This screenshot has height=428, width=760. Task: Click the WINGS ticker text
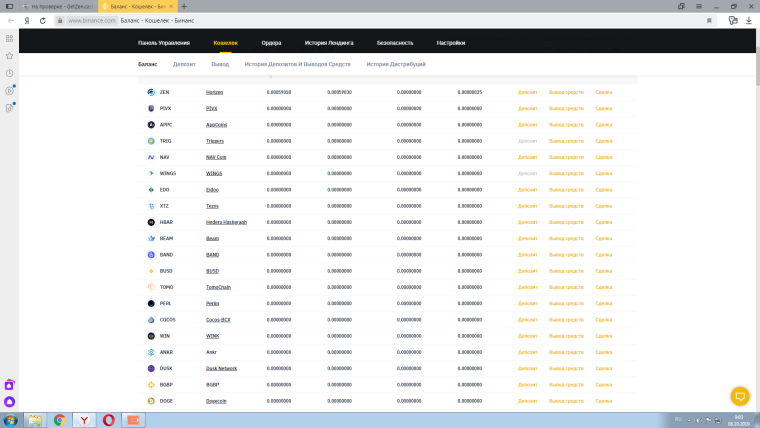[x=168, y=174]
